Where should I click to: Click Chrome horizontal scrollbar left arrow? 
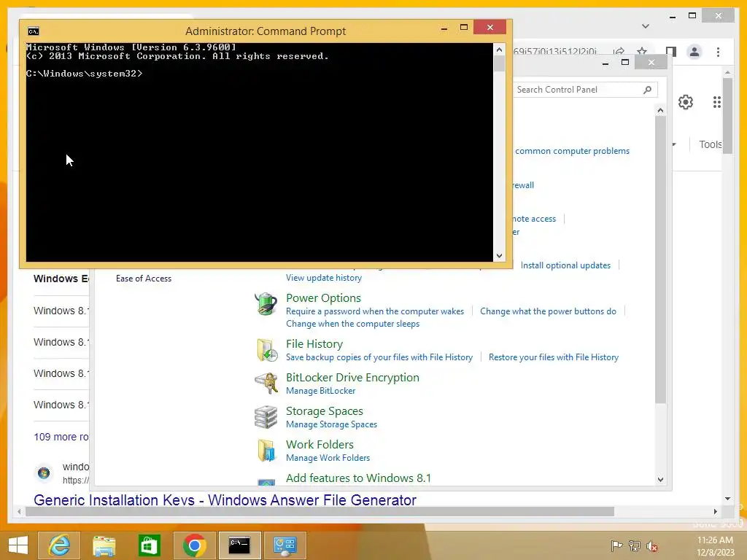pos(19,511)
